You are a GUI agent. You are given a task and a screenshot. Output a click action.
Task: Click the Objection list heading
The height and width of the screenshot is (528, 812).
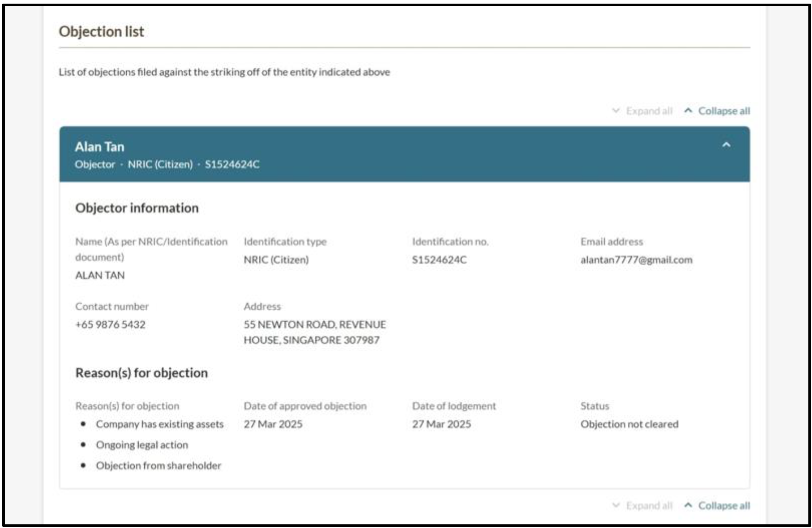click(101, 32)
